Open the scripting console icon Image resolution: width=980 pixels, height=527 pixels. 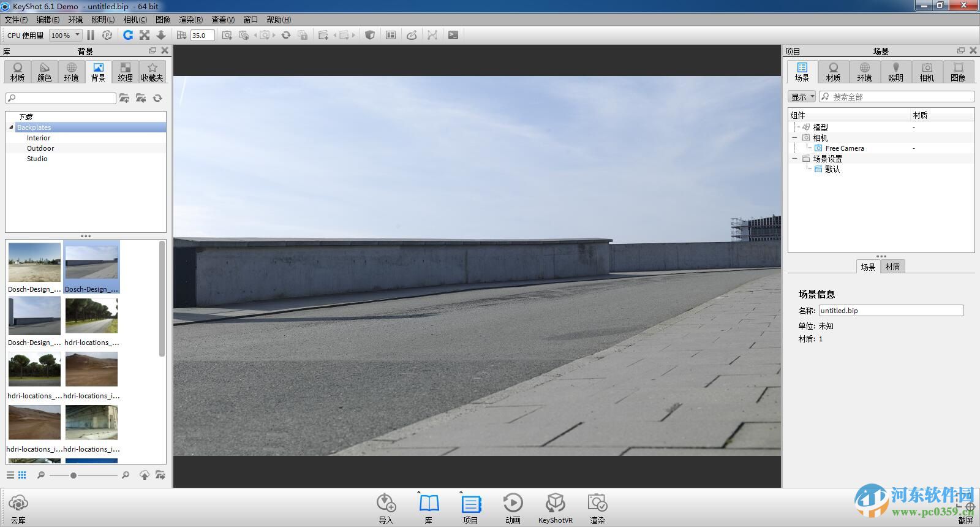(453, 35)
